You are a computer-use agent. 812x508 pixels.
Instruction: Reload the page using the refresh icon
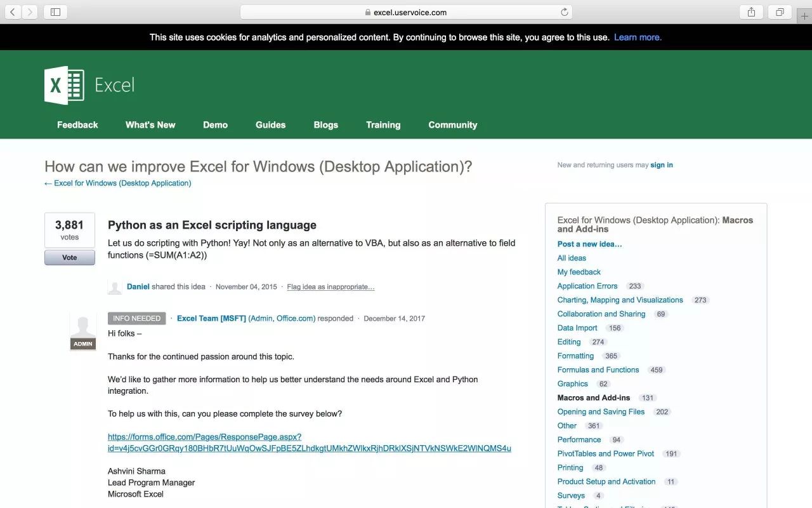tap(564, 12)
